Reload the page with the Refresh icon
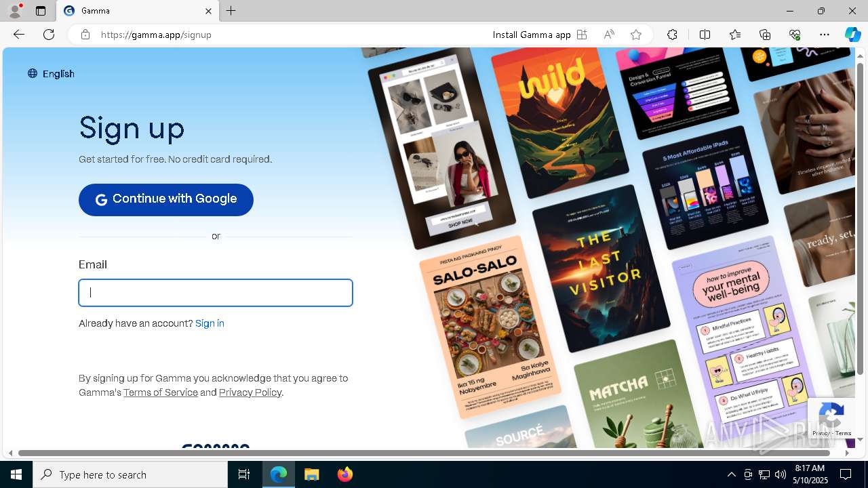Screen dimensions: 868x488 (49, 35)
